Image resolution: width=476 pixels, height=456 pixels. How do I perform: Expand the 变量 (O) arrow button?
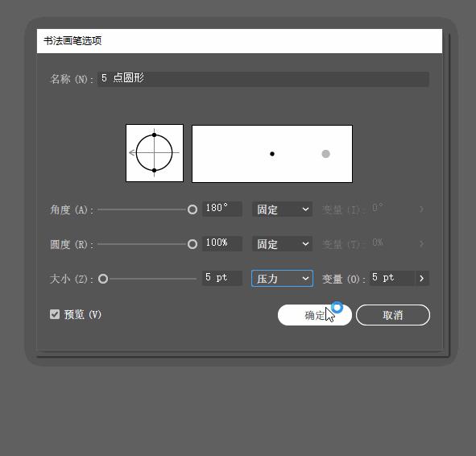coord(422,278)
